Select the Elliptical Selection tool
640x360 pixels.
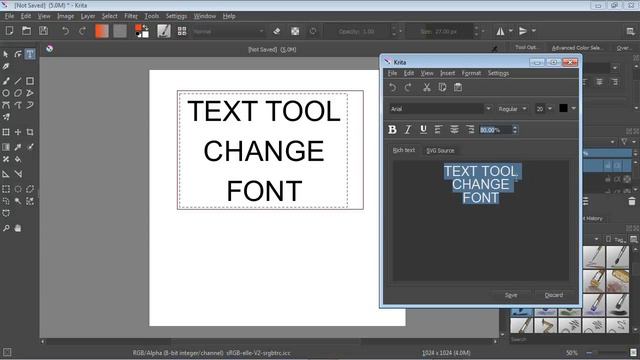[18, 189]
